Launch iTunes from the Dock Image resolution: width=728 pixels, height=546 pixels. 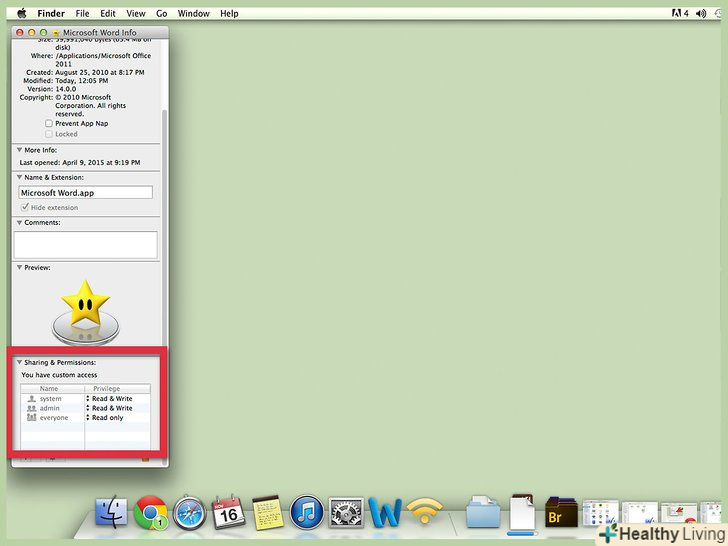click(x=306, y=513)
